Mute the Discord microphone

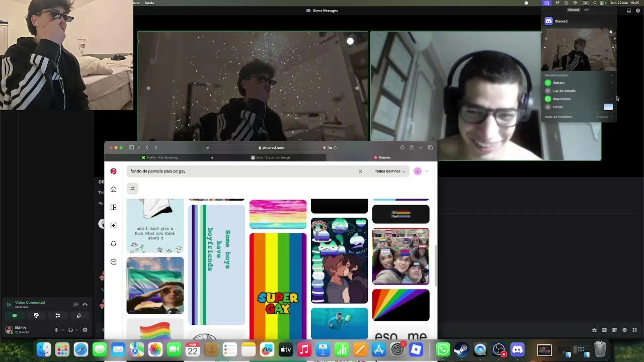coord(56,330)
